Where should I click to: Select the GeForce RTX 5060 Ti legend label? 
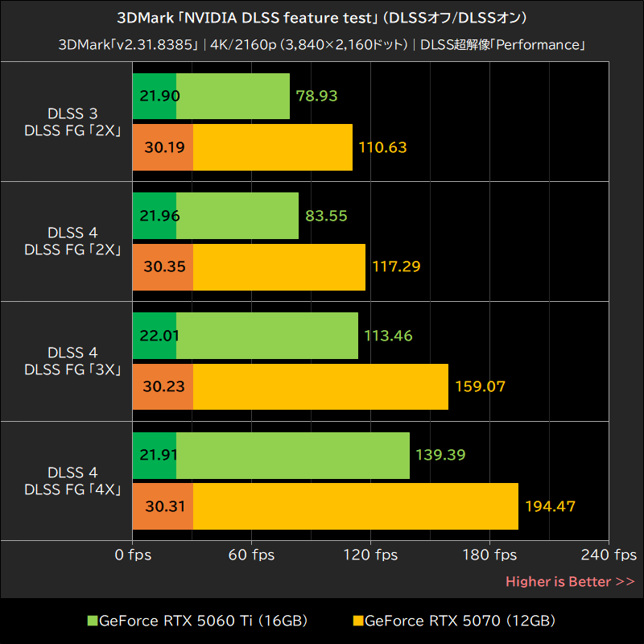(205, 621)
